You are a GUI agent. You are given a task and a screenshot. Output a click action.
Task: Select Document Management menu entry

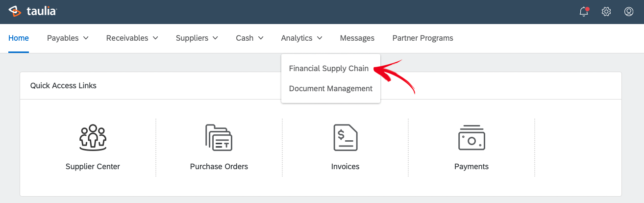pos(331,89)
